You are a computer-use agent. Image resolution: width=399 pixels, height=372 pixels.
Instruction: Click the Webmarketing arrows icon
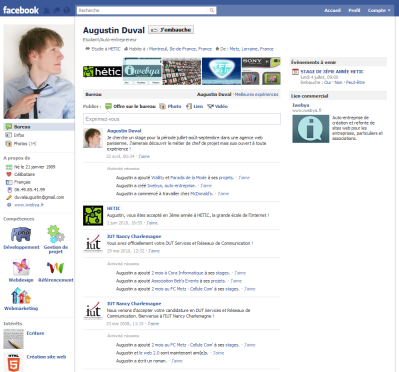21,296
